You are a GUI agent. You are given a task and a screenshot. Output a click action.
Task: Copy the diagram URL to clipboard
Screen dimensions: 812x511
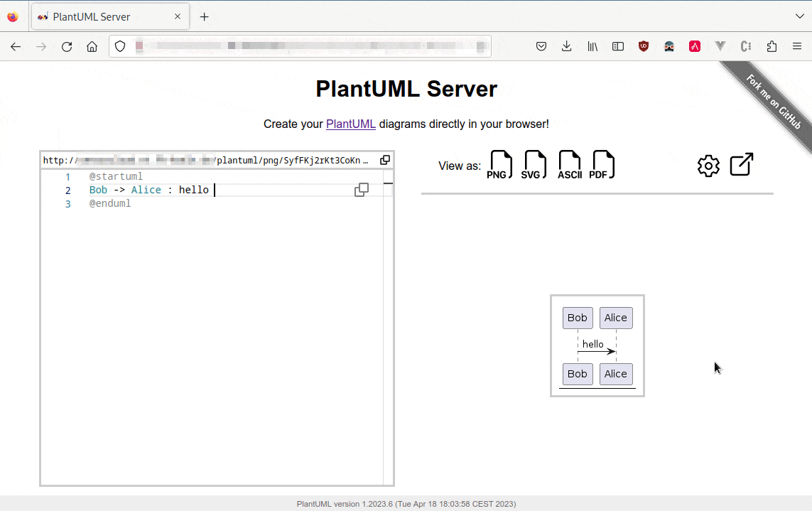(385, 160)
